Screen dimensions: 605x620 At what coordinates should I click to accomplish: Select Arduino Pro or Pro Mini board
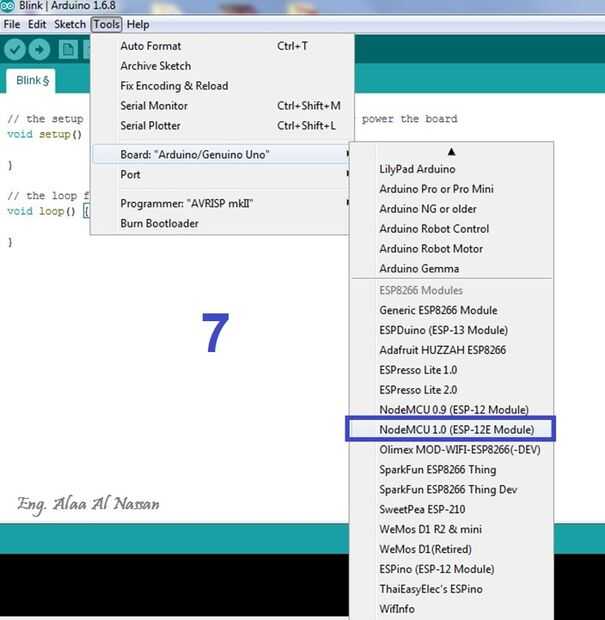pyautogui.click(x=452, y=189)
